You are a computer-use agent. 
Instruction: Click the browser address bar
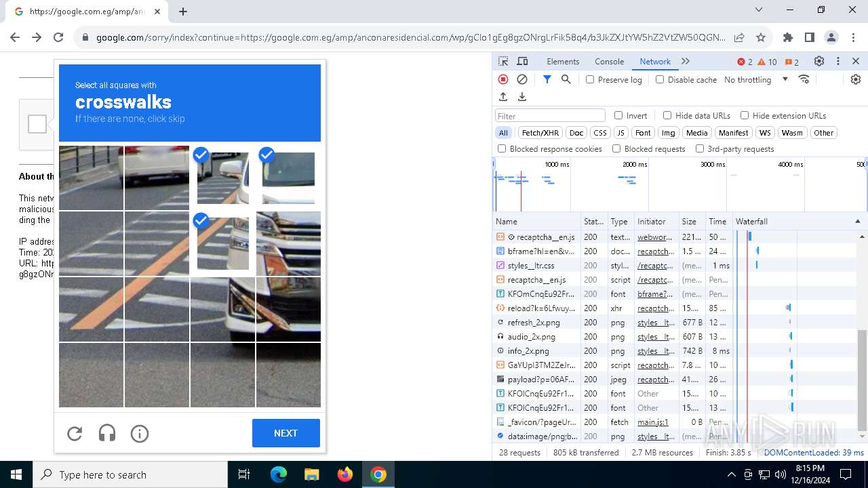pos(410,37)
